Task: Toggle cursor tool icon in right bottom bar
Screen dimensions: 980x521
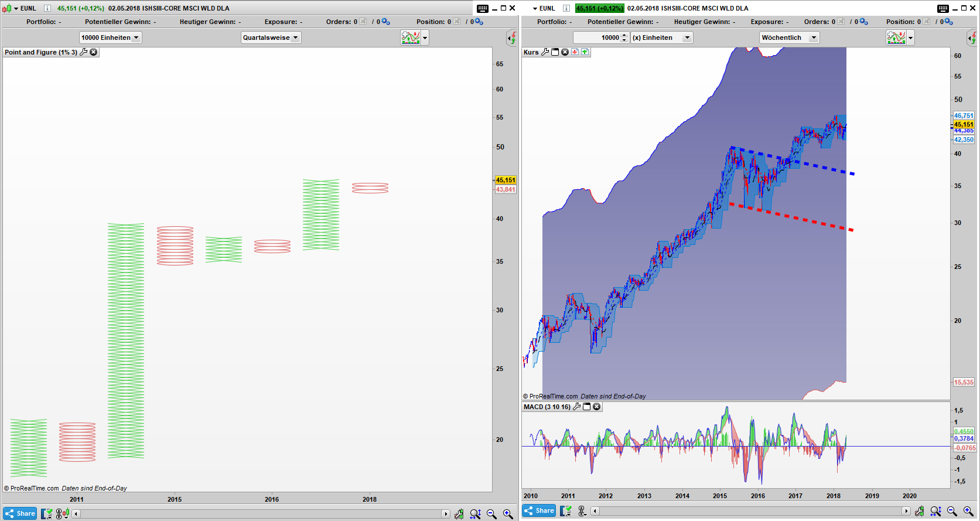Action: click(582, 511)
